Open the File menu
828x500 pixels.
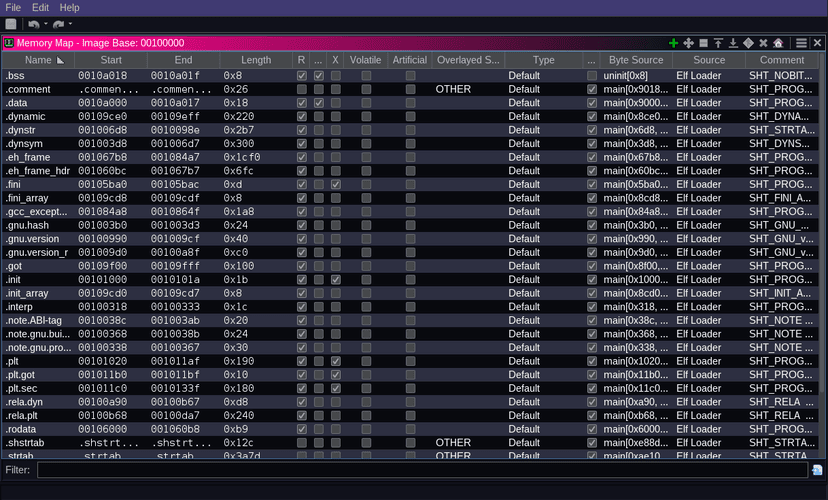click(x=13, y=7)
